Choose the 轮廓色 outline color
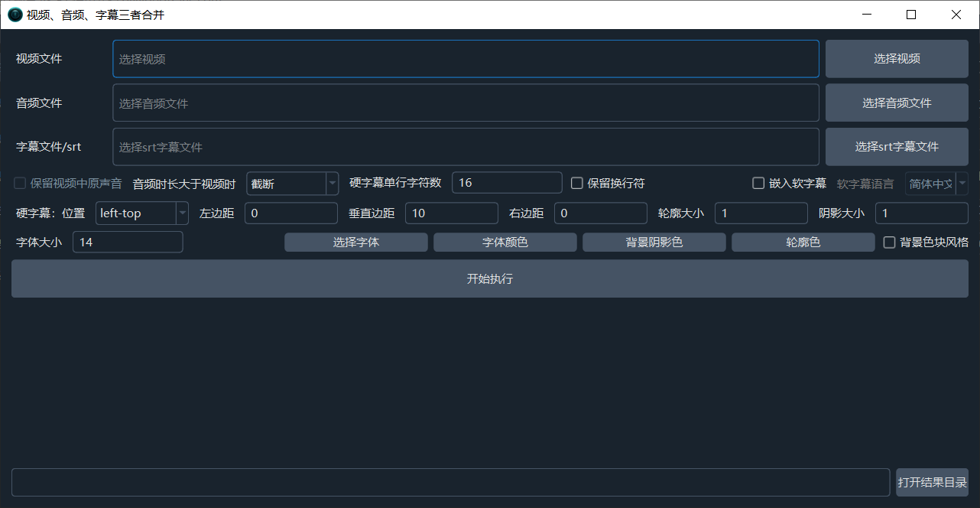Viewport: 980px width, 508px height. pyautogui.click(x=803, y=243)
